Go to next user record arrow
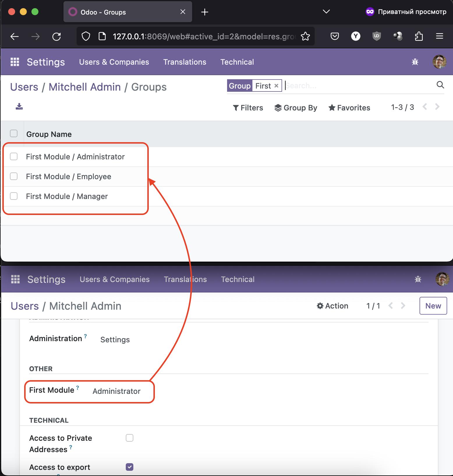Image resolution: width=453 pixels, height=476 pixels. (x=403, y=306)
